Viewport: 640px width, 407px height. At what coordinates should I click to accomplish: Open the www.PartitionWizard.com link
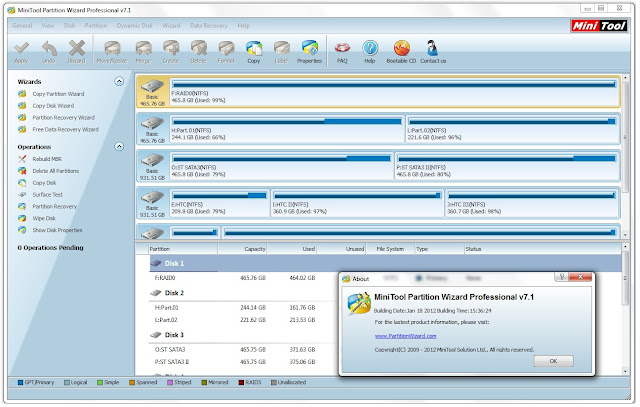pyautogui.click(x=405, y=336)
